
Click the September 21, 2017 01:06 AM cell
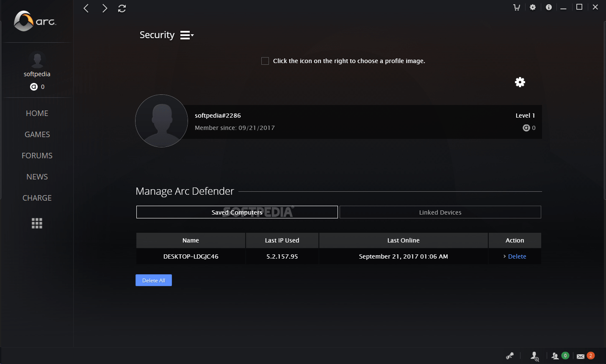(x=404, y=256)
